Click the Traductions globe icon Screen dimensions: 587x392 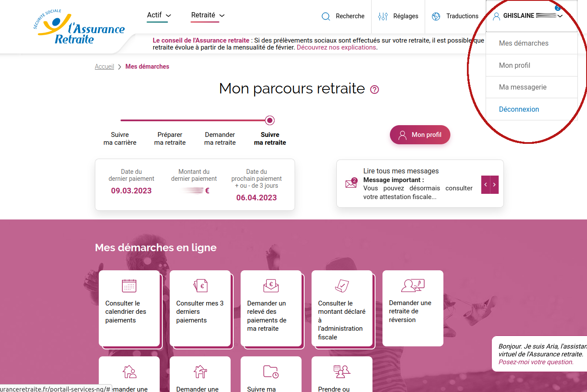[x=436, y=17]
